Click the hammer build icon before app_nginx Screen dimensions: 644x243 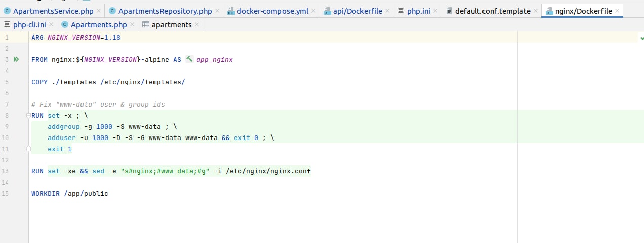(189, 59)
